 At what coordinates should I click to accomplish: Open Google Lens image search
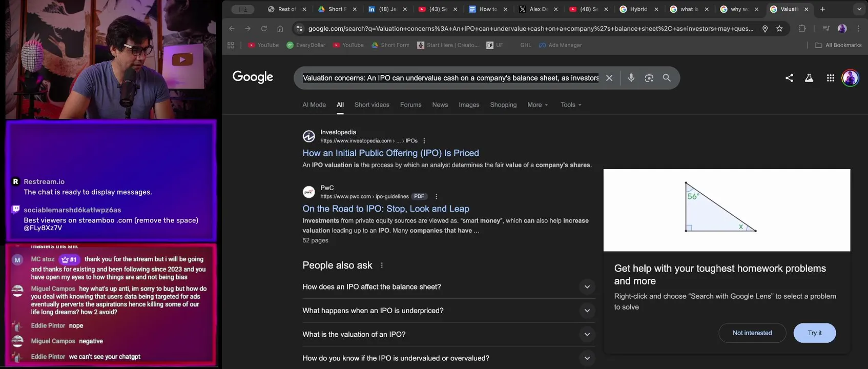coord(649,78)
